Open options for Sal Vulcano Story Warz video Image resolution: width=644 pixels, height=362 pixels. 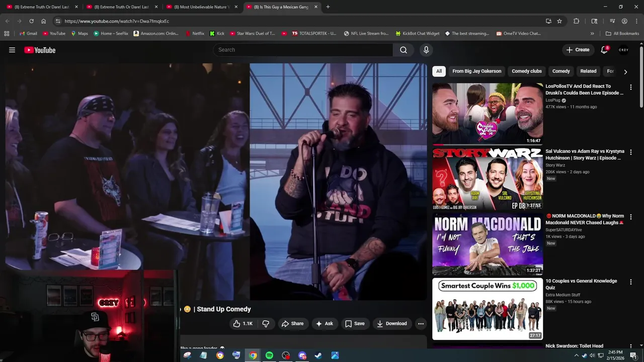coord(630,152)
